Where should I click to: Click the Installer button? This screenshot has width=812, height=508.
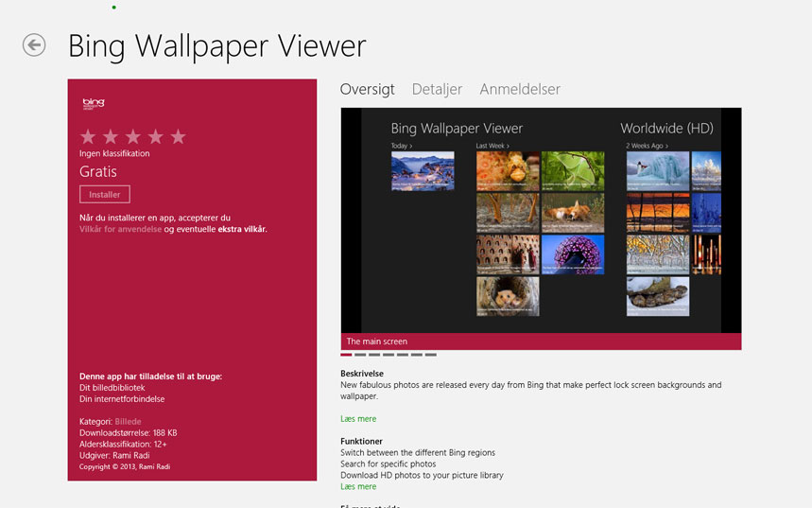[x=105, y=194]
